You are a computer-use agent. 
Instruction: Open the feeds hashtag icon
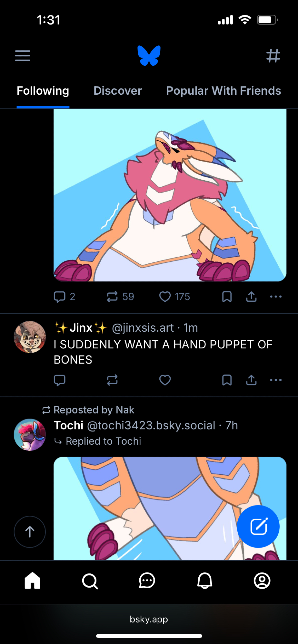click(273, 56)
